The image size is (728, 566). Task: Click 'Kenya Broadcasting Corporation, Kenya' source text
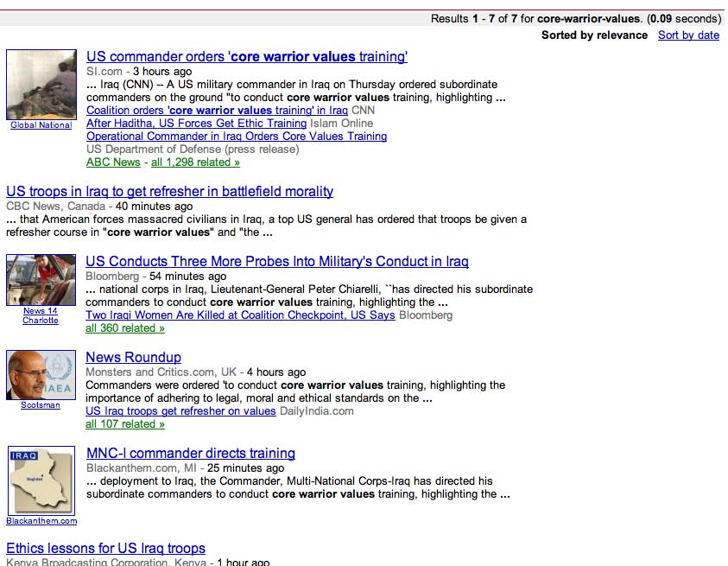(x=106, y=562)
